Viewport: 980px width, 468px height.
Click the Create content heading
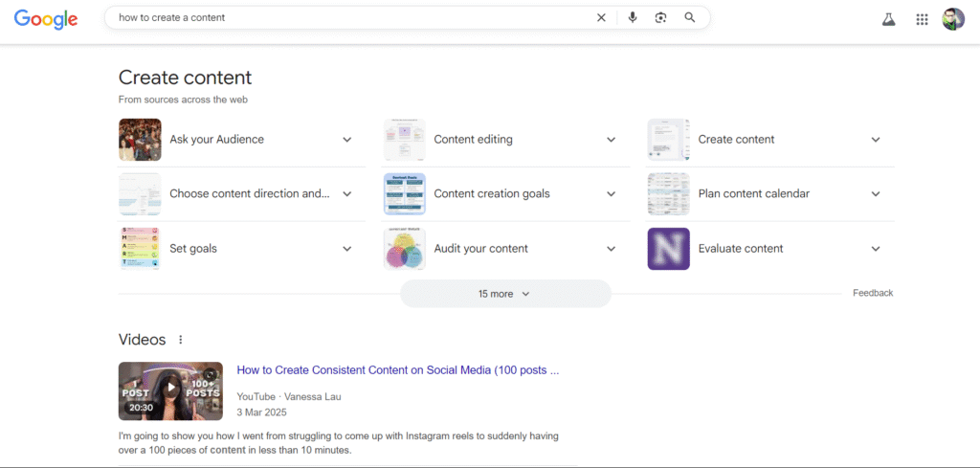coord(185,78)
